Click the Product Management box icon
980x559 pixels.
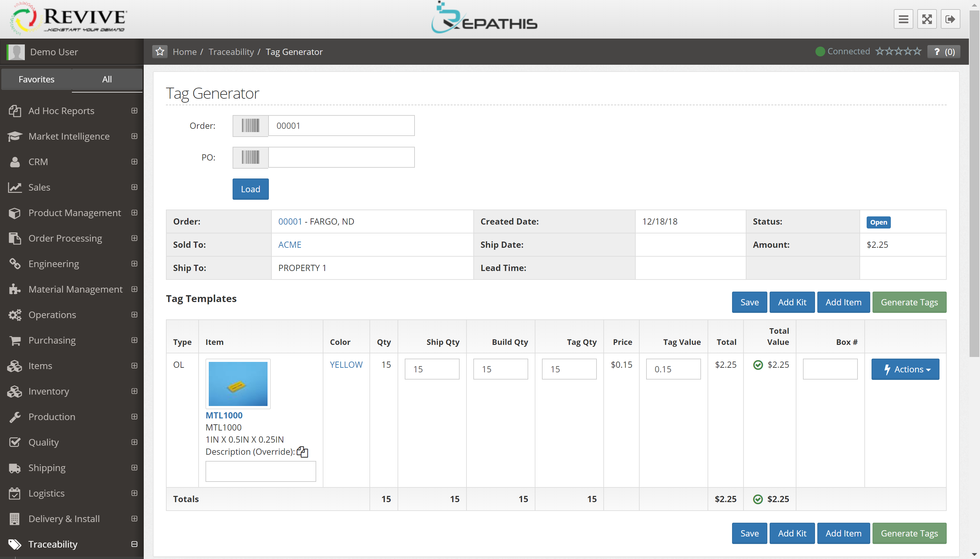pyautogui.click(x=15, y=213)
